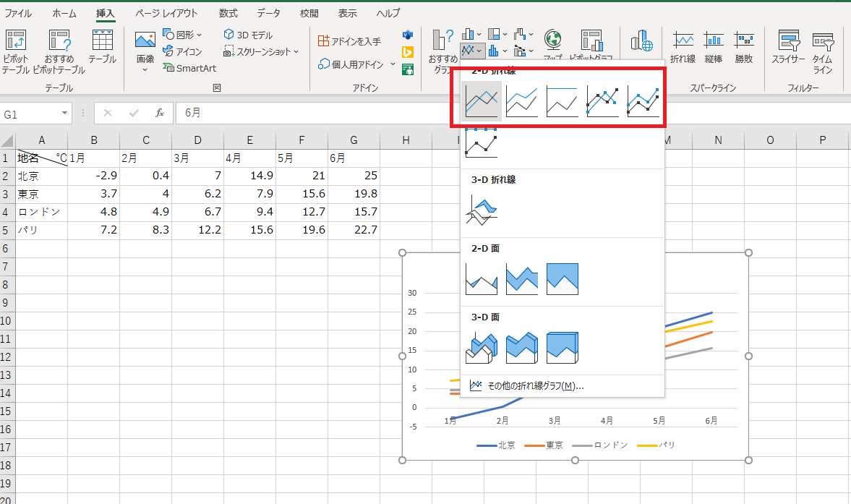Click the Name Box showing G1
Screen dimensions: 851x504
pos(30,114)
